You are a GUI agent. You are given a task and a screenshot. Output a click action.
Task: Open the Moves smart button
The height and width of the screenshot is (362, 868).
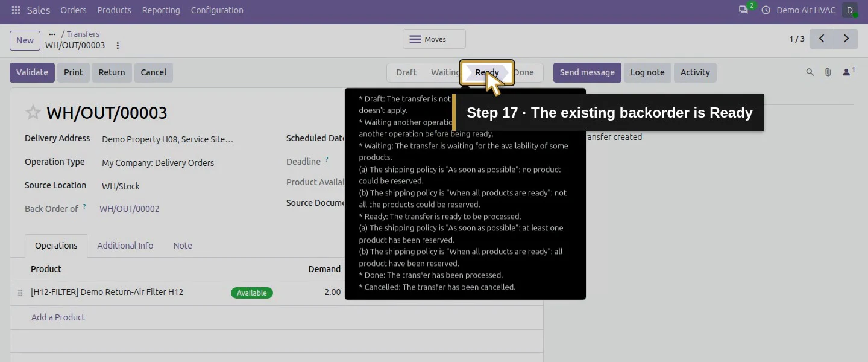coord(434,39)
